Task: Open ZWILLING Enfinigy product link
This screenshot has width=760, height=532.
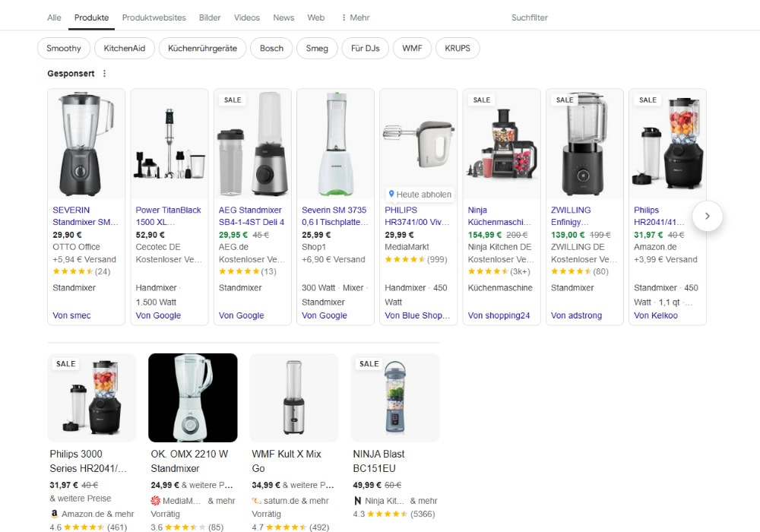Action: coord(571,216)
